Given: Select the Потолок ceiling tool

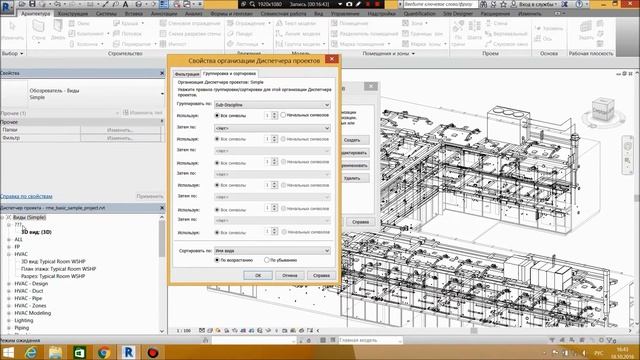Looking at the screenshot, I should coord(127,33).
